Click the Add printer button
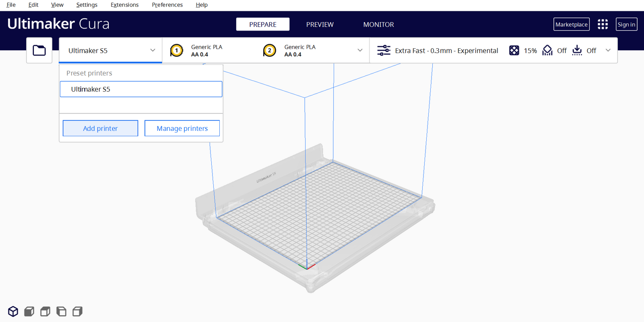 tap(100, 128)
